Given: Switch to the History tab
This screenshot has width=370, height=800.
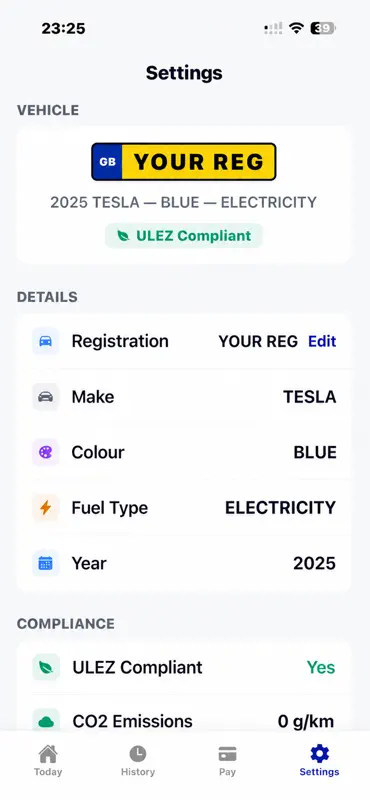Looking at the screenshot, I should [138, 760].
